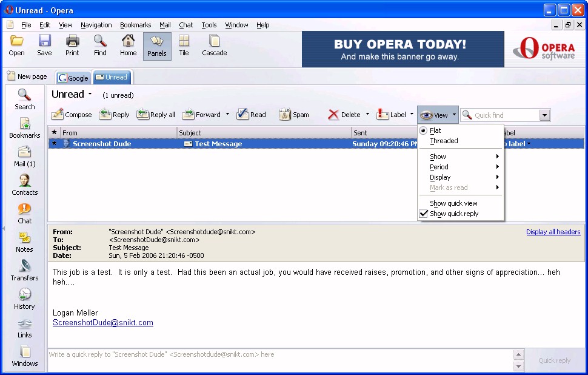This screenshot has height=375, width=588.
Task: Expand the Forward button dropdown arrow
Action: point(228,114)
